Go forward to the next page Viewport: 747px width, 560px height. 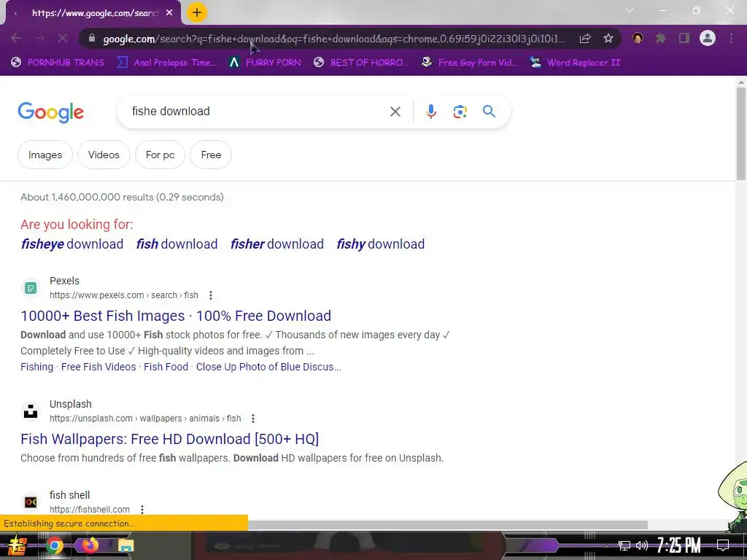click(x=39, y=38)
